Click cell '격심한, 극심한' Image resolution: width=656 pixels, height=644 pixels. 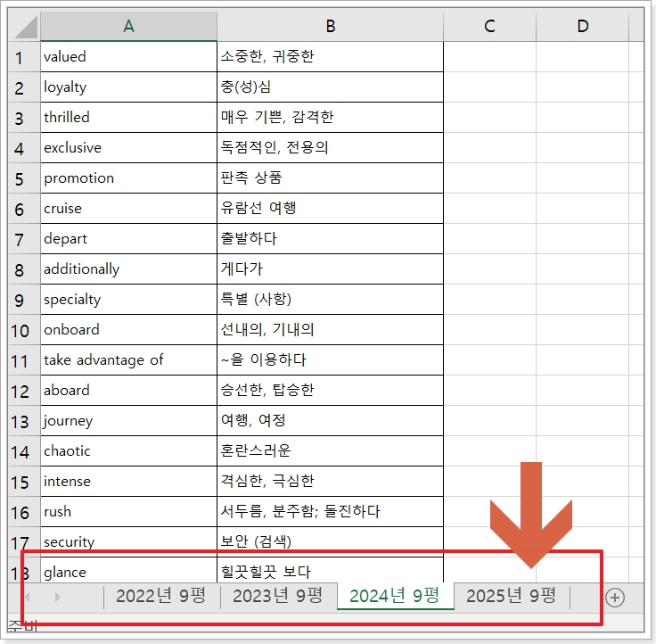[330, 482]
